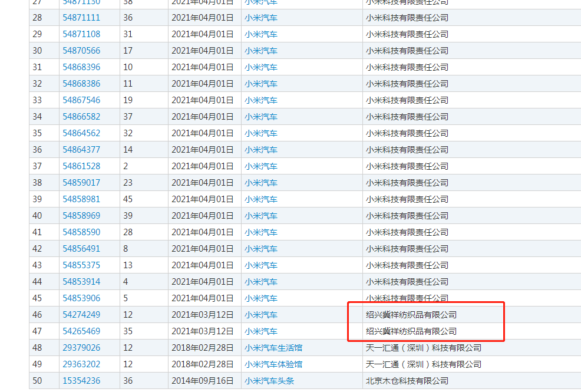The height and width of the screenshot is (392, 581).
Task: Select class number 45 in row 39
Action: pos(128,199)
